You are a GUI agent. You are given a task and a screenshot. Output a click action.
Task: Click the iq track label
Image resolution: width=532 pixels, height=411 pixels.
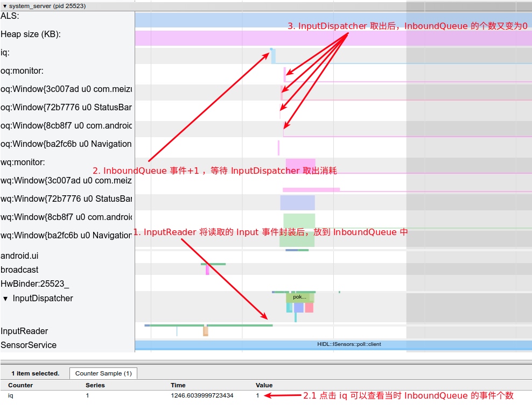click(x=5, y=53)
